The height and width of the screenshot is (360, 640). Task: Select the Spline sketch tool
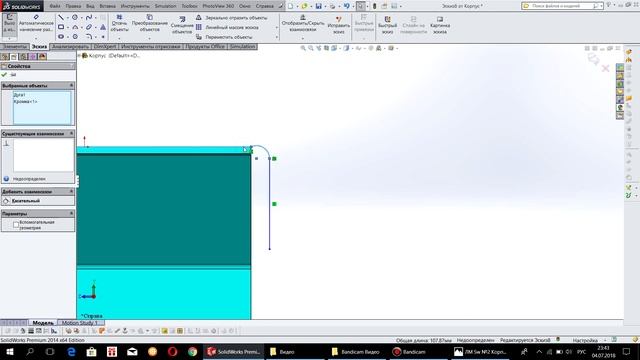pos(89,18)
